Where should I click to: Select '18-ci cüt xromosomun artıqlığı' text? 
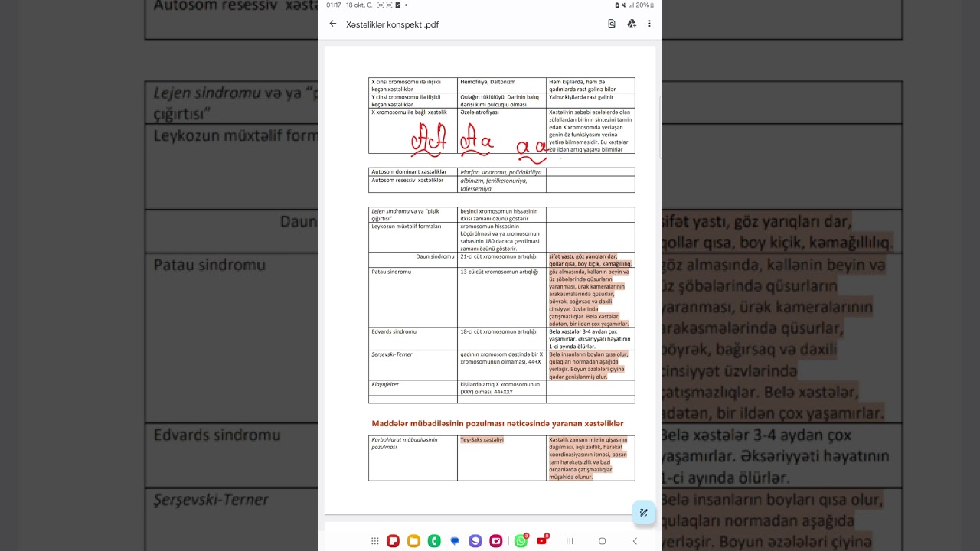pyautogui.click(x=498, y=331)
